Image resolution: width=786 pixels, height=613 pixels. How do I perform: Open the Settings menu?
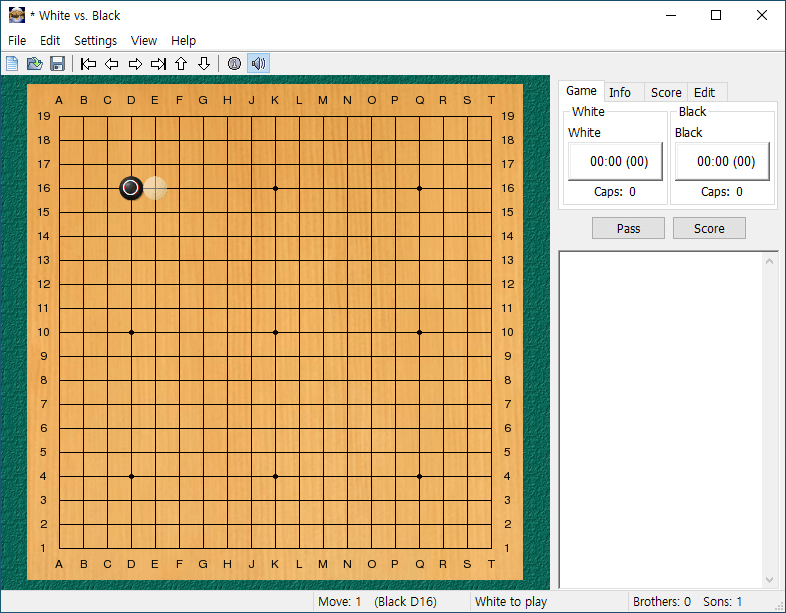point(95,41)
